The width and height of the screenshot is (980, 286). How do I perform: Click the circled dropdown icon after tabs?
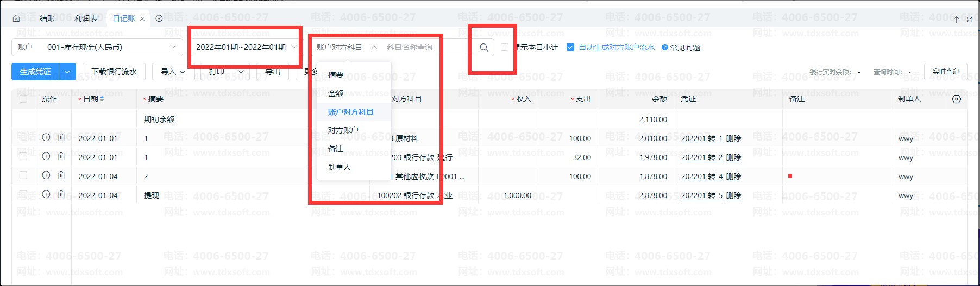coord(159,18)
